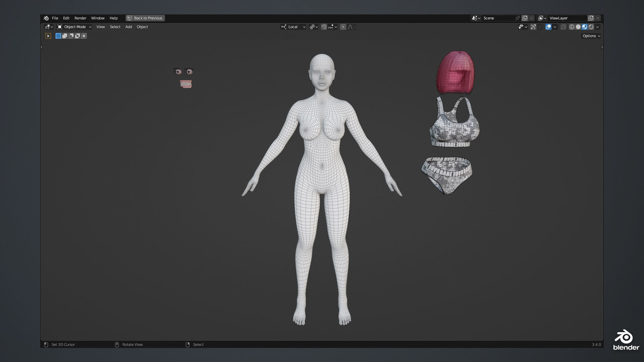Click the Blender logo menu icon
This screenshot has height=362, width=644.
click(x=46, y=18)
